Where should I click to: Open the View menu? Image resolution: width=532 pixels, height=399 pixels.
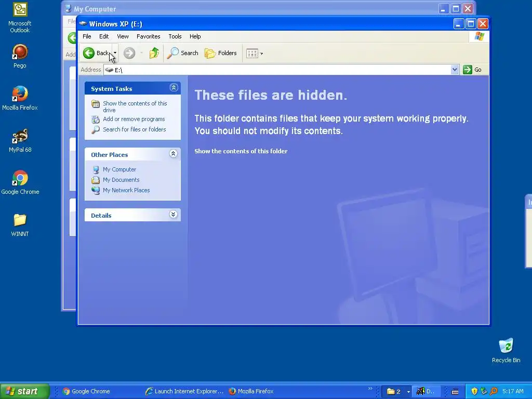point(123,36)
